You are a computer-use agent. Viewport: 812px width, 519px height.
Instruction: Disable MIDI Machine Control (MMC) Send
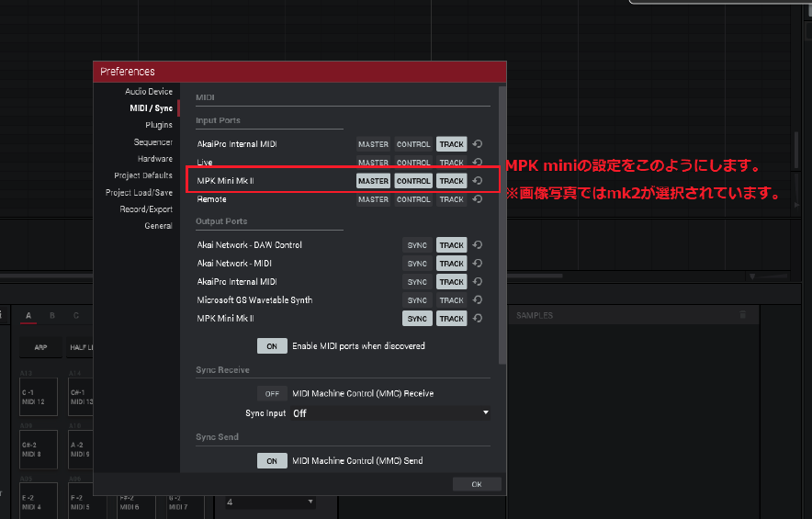(x=272, y=460)
